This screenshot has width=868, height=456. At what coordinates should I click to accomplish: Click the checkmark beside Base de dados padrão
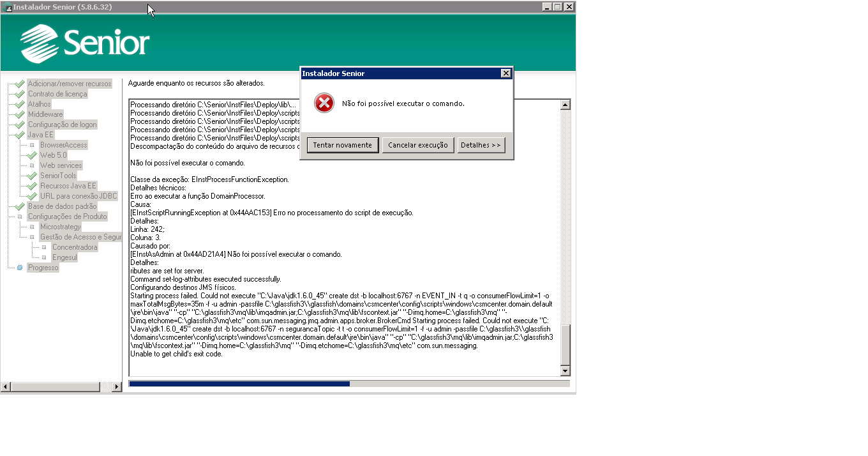20,206
